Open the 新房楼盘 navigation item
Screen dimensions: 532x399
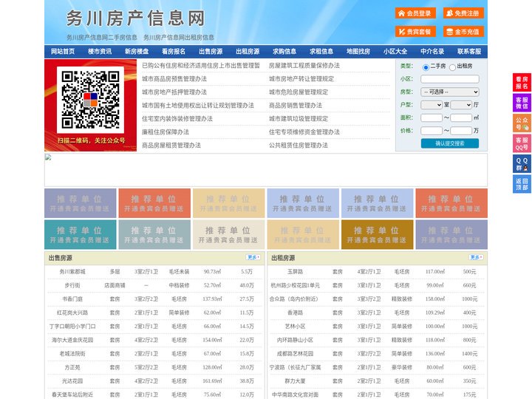(x=137, y=52)
